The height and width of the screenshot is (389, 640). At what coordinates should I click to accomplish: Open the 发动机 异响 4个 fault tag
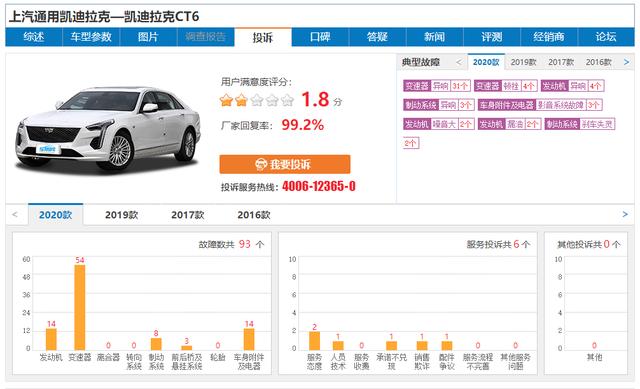pyautogui.click(x=572, y=86)
